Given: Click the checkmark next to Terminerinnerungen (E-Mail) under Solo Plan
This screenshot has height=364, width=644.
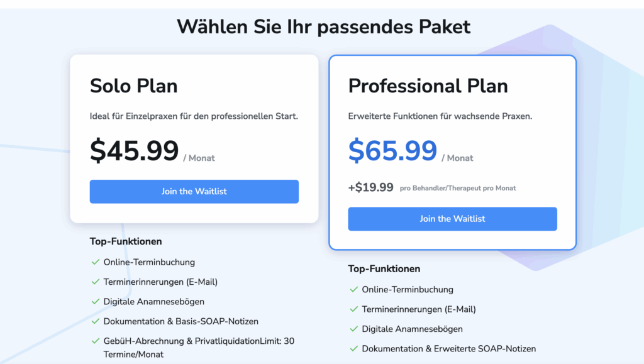Looking at the screenshot, I should click(96, 282).
